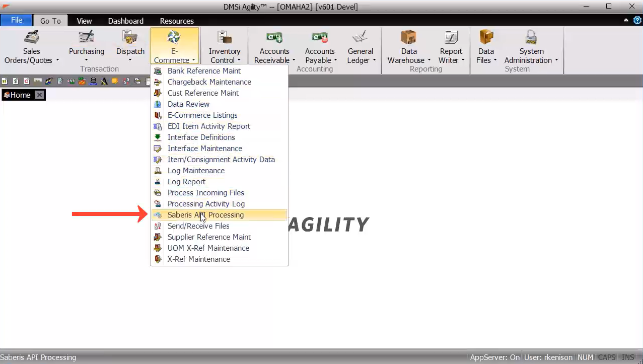Click the System Administration padlock icon
The height and width of the screenshot is (364, 643).
[x=531, y=38]
